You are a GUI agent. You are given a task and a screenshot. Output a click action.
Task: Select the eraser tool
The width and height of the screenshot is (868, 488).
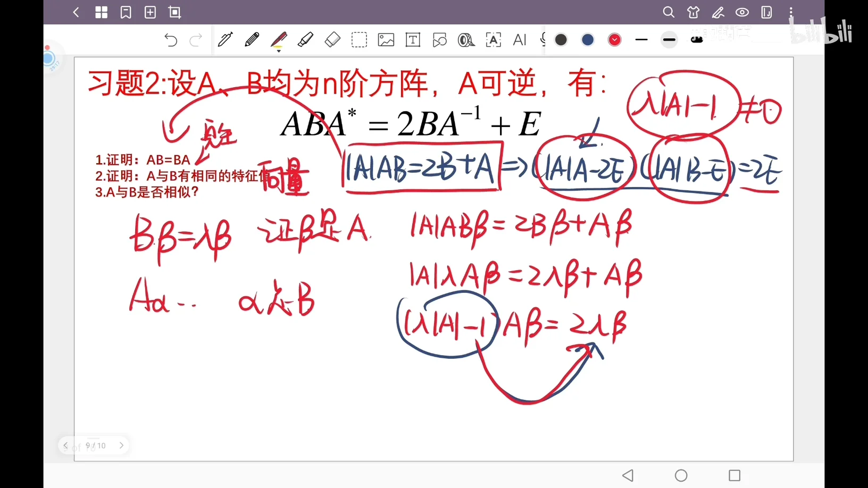click(x=332, y=40)
